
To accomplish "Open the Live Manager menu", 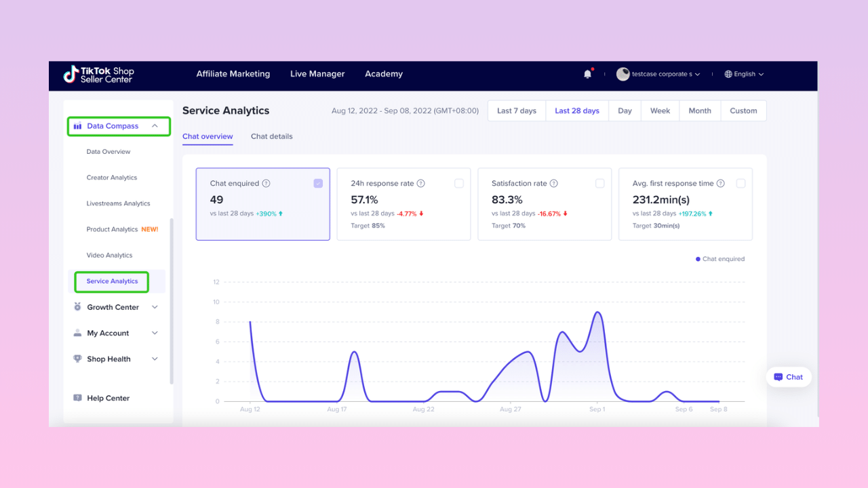I will click(317, 74).
